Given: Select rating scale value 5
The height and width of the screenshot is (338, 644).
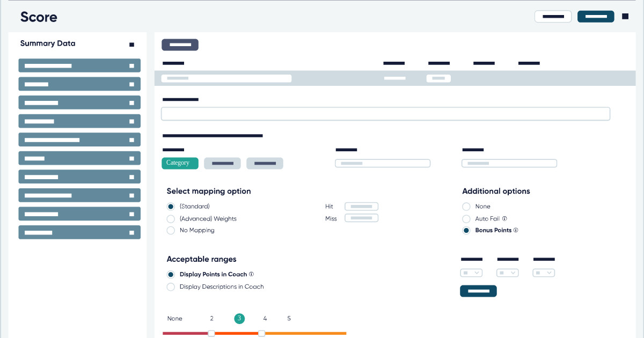Looking at the screenshot, I should tap(289, 318).
